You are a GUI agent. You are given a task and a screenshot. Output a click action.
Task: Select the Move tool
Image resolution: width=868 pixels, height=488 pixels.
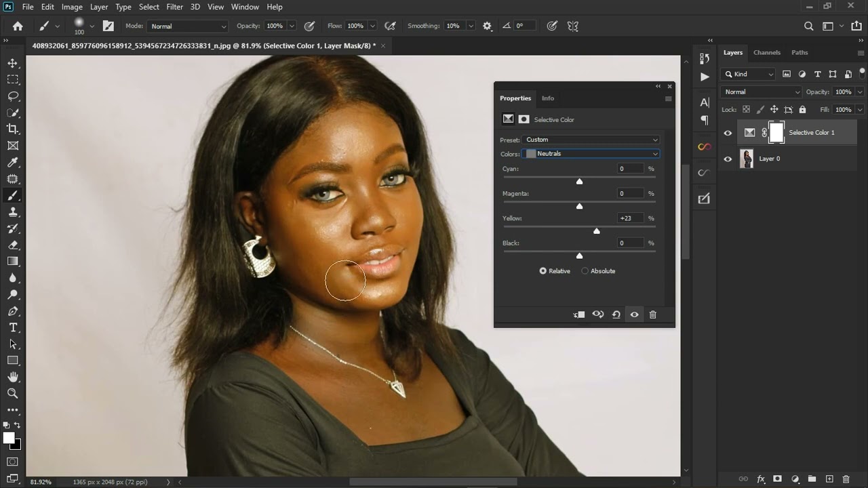coord(13,63)
